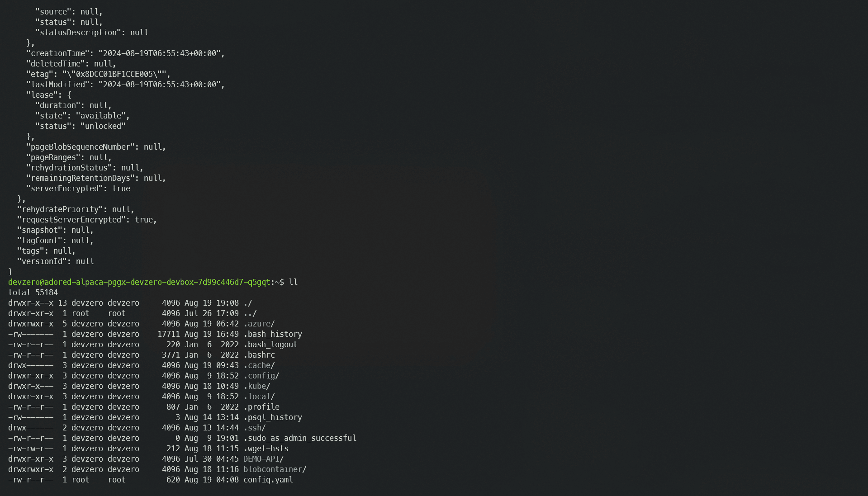The width and height of the screenshot is (868, 496).
Task: Click the .azure/ directory listing
Action: click(x=259, y=324)
